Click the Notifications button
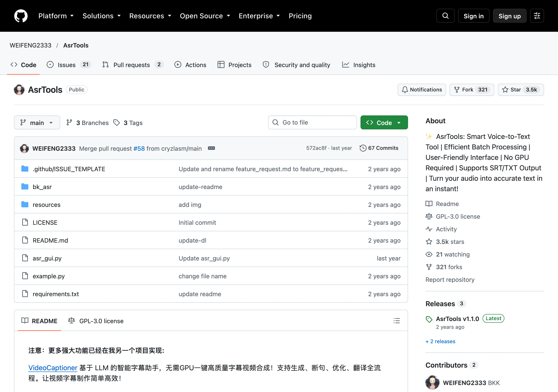The image size is (558, 392). [x=422, y=90]
